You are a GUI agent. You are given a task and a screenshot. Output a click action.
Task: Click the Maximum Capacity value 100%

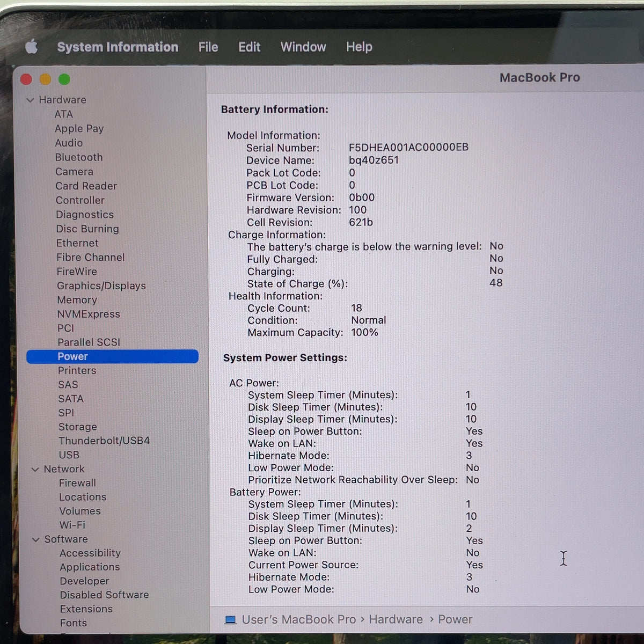[x=364, y=332]
